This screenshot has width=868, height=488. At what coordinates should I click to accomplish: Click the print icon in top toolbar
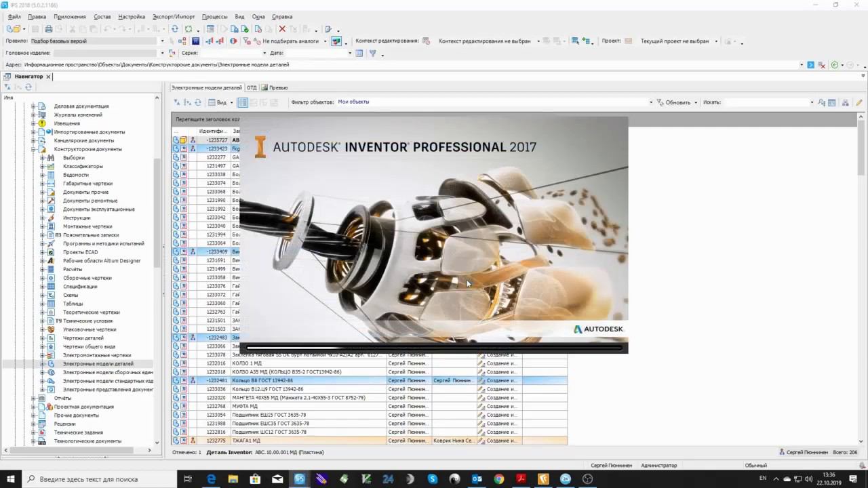(48, 29)
